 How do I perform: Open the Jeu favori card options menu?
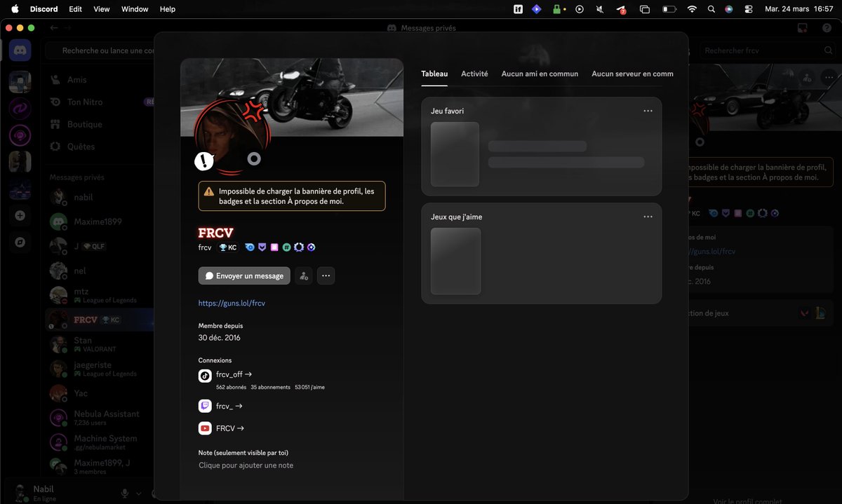click(648, 111)
